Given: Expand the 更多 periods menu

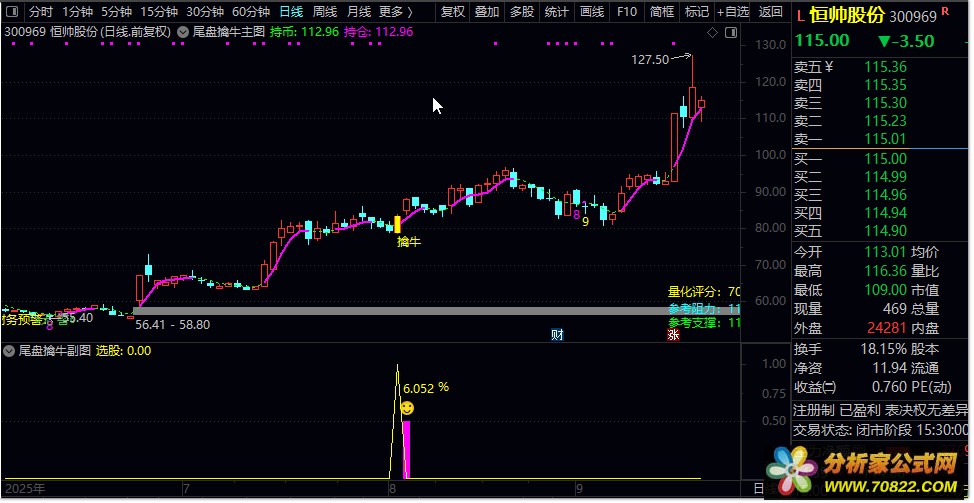Looking at the screenshot, I should pyautogui.click(x=396, y=12).
